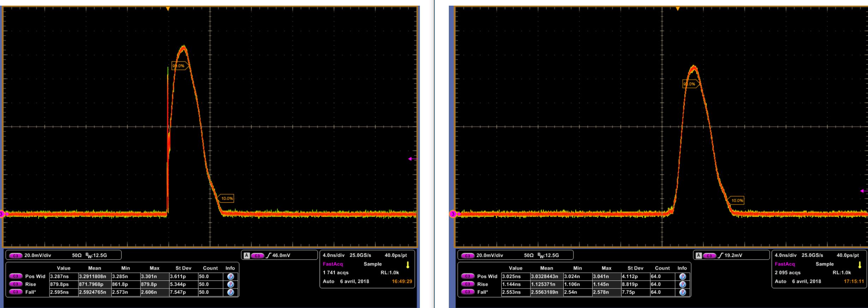Select the 10.0% marker on the 19.2mV-trigger waveform
868x308 pixels.
point(737,201)
